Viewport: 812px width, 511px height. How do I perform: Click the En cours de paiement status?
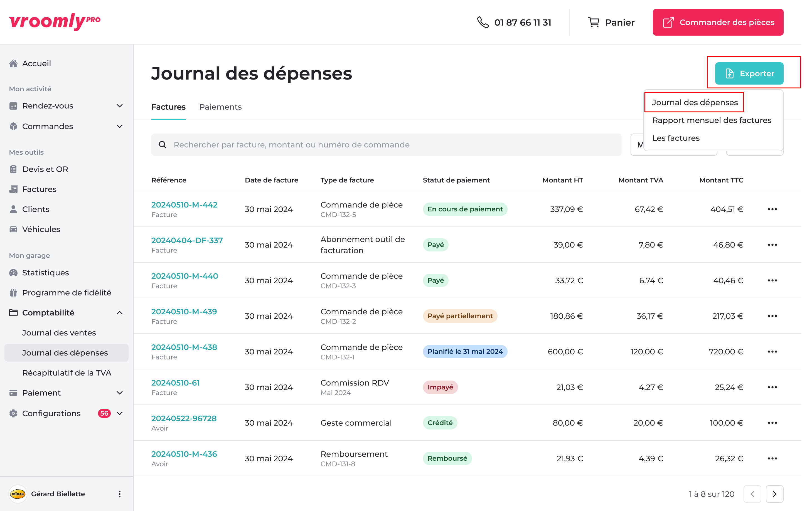pyautogui.click(x=465, y=209)
